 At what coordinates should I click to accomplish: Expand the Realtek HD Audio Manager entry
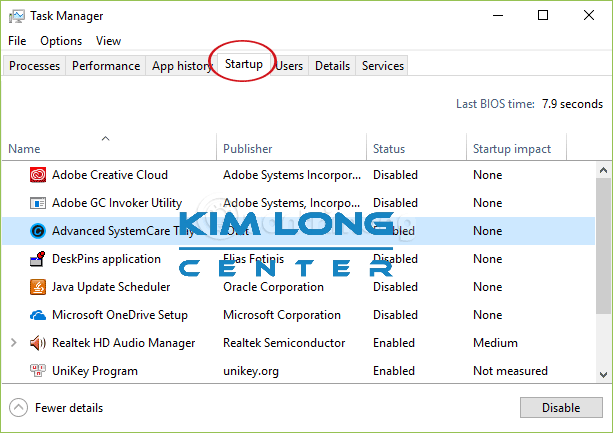pos(14,343)
